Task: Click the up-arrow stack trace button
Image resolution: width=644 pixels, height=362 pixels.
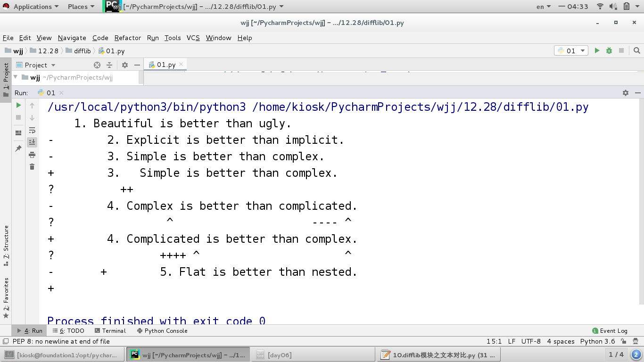Action: [32, 106]
